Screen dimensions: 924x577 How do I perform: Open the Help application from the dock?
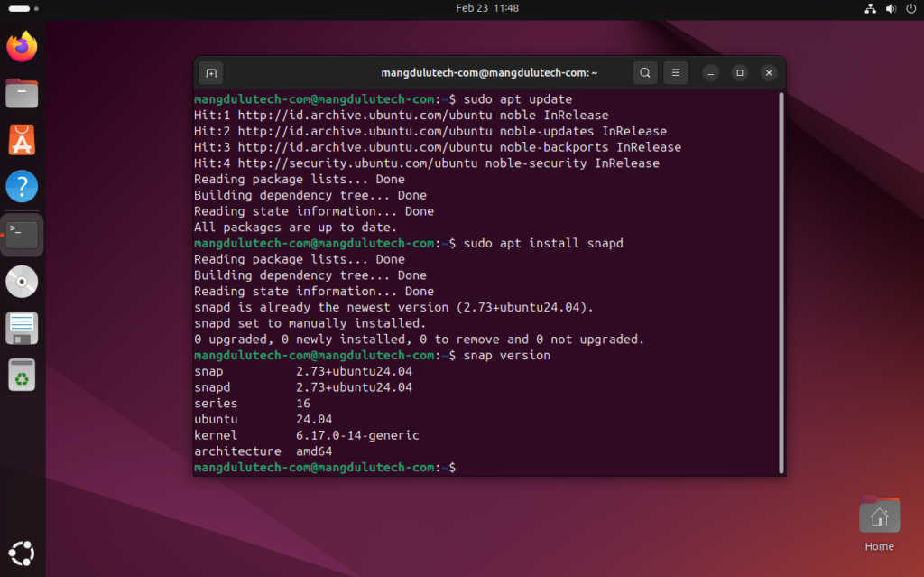22,186
